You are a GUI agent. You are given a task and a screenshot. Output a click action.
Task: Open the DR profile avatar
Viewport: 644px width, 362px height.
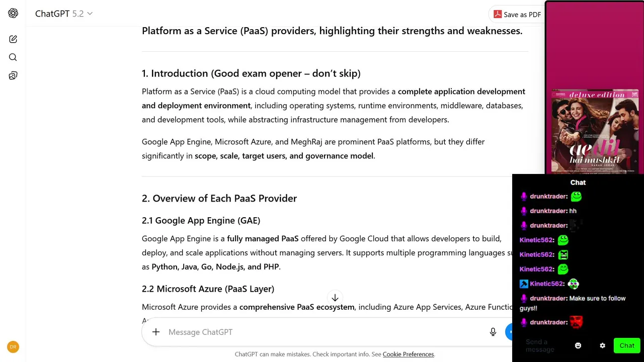click(x=13, y=347)
